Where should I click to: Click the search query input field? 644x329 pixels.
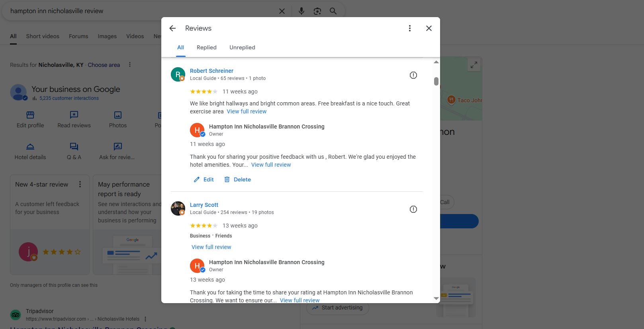pyautogui.click(x=141, y=11)
